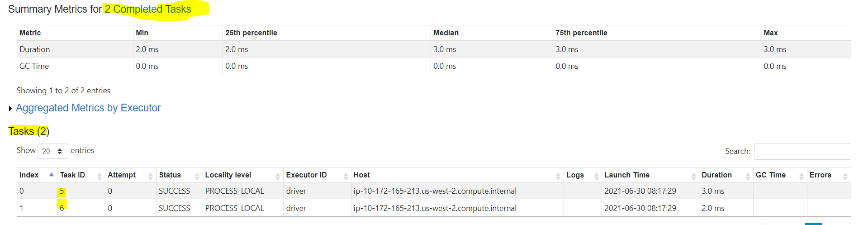Viewport: 868px width, 225px height.
Task: Click the Executor ID sort arrows icon
Action: pyautogui.click(x=346, y=176)
